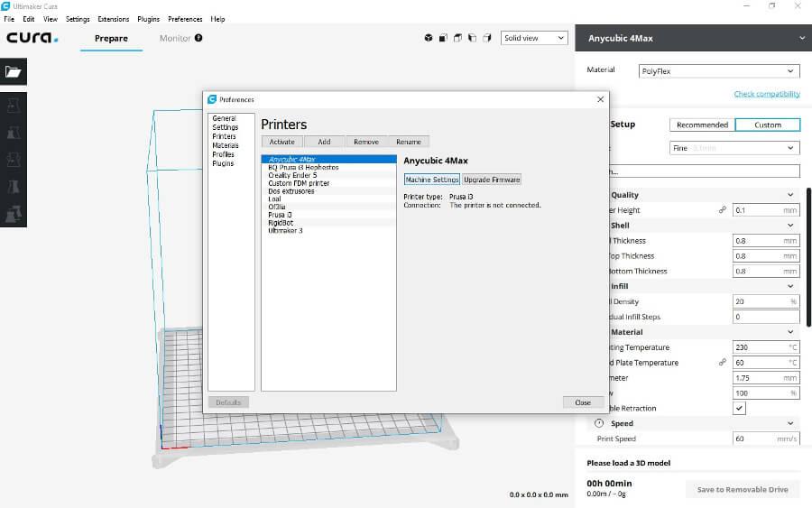Open the PolyFlex material dropdown
Image resolution: width=812 pixels, height=508 pixels.
tap(718, 70)
